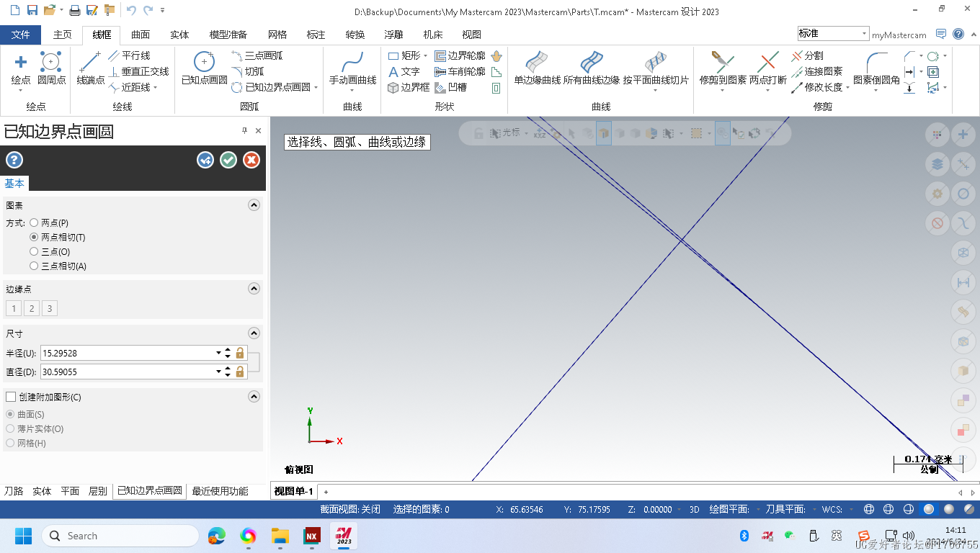Image resolution: width=980 pixels, height=553 pixels.
Task: Click the 矩形 rectangle tool
Action: coord(404,55)
